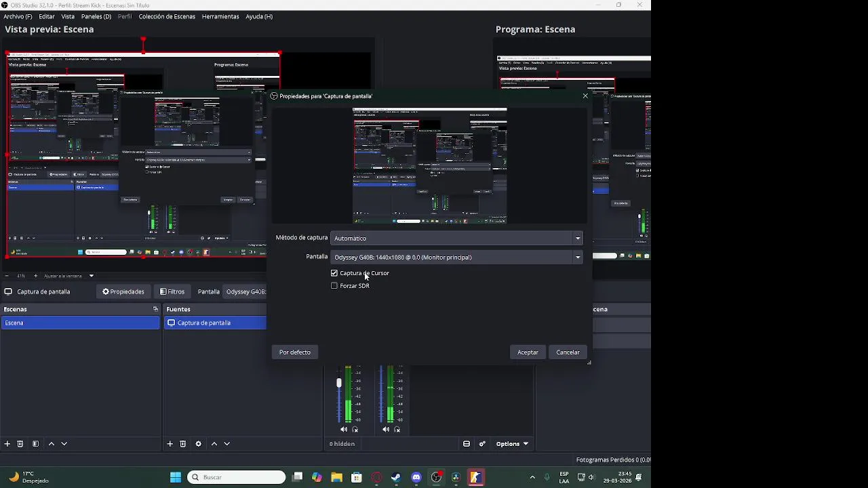Open File Explorer from the taskbar

tap(337, 477)
